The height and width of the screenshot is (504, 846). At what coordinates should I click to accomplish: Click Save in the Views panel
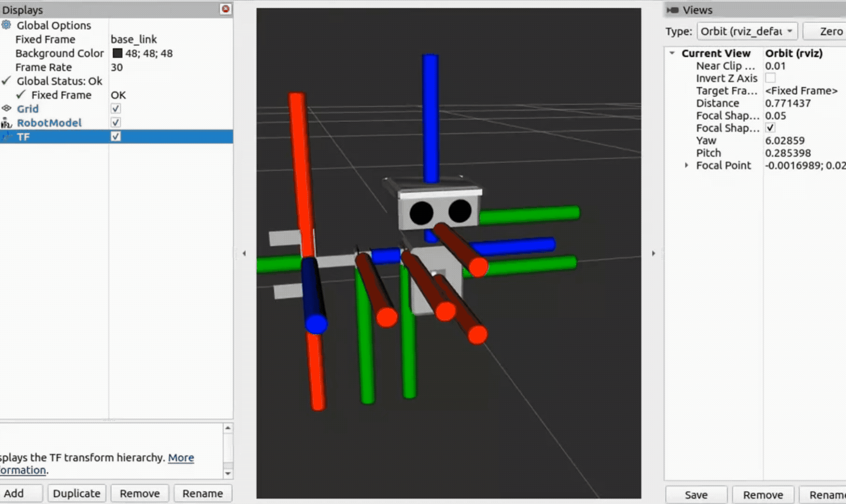(696, 495)
